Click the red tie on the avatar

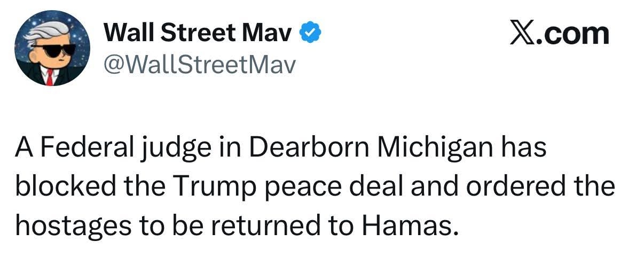50,78
